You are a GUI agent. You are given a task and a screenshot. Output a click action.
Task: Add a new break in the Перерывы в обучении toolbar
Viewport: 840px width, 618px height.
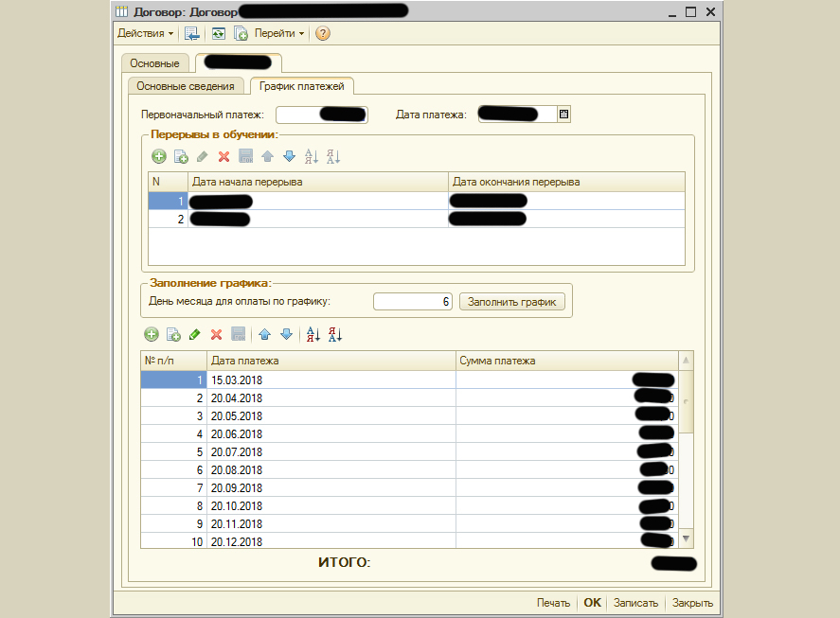(159, 157)
